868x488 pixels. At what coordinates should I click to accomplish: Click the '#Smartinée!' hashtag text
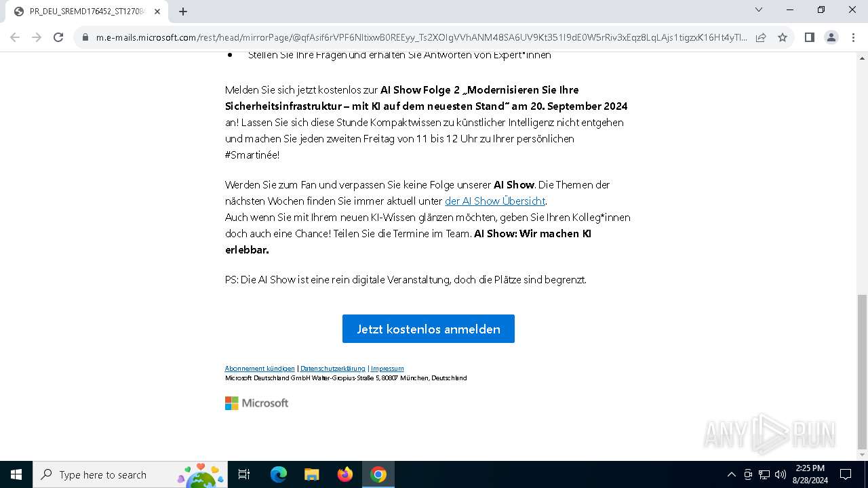coord(252,155)
